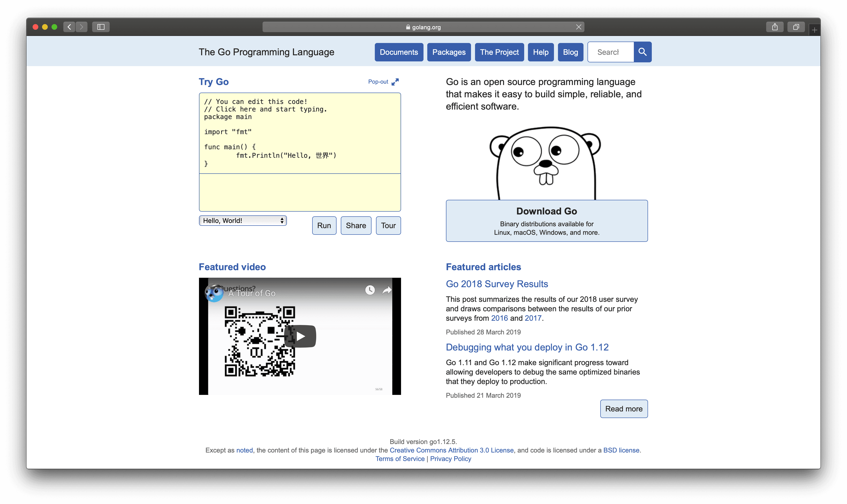Open the Blog section

[570, 52]
